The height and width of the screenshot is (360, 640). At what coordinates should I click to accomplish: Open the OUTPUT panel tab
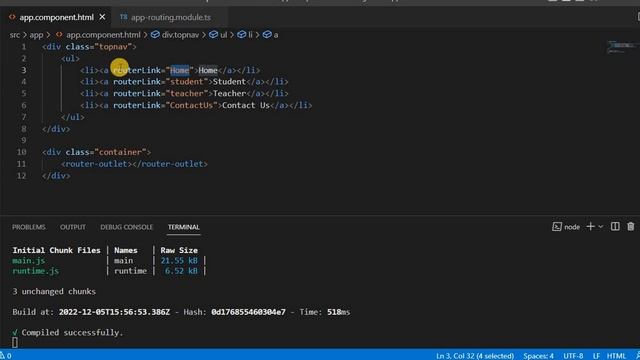click(73, 227)
